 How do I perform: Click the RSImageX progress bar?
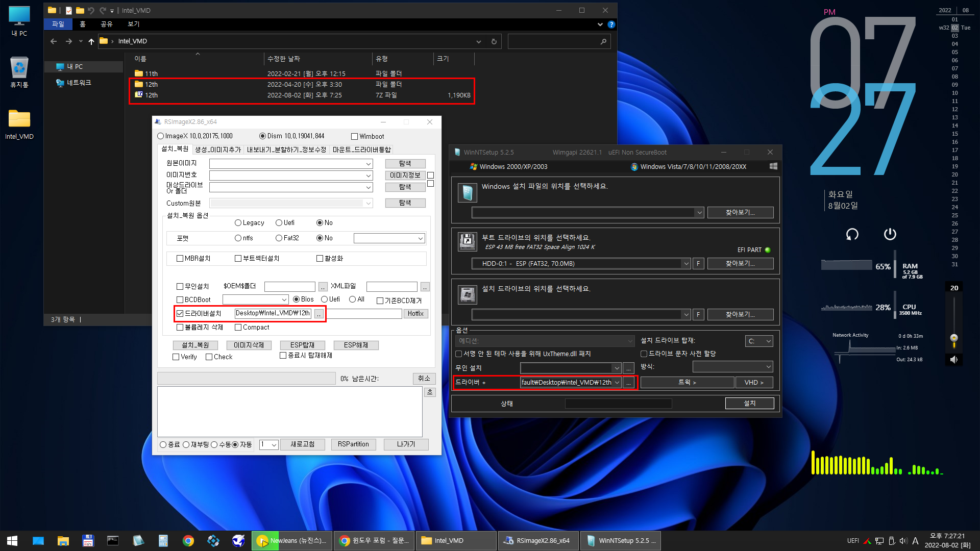pyautogui.click(x=247, y=379)
